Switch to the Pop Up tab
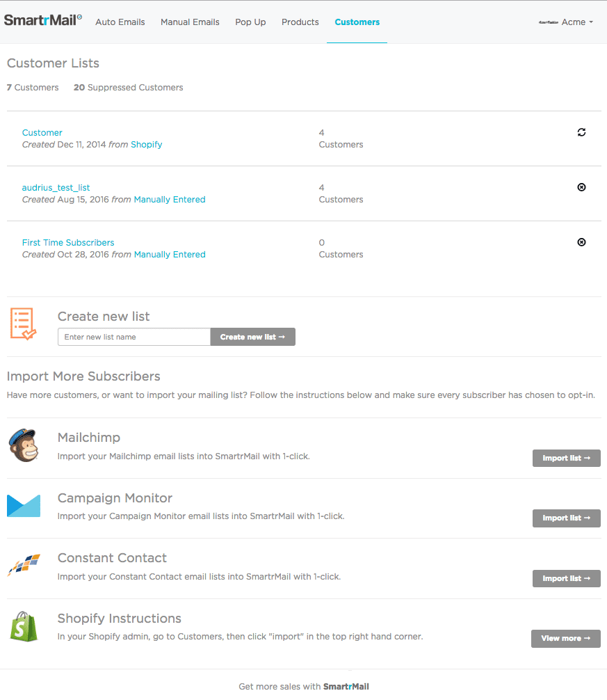The height and width of the screenshot is (700, 607). click(x=250, y=22)
